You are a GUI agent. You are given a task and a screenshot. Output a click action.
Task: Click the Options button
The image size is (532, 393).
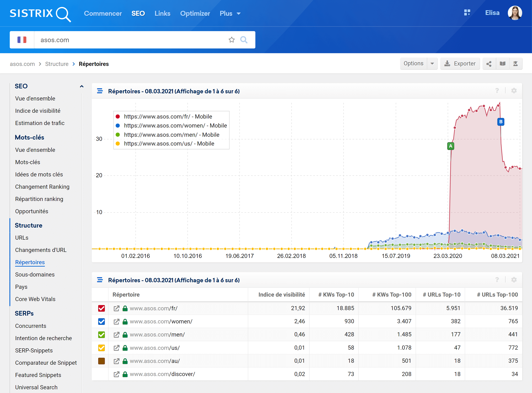tap(413, 63)
